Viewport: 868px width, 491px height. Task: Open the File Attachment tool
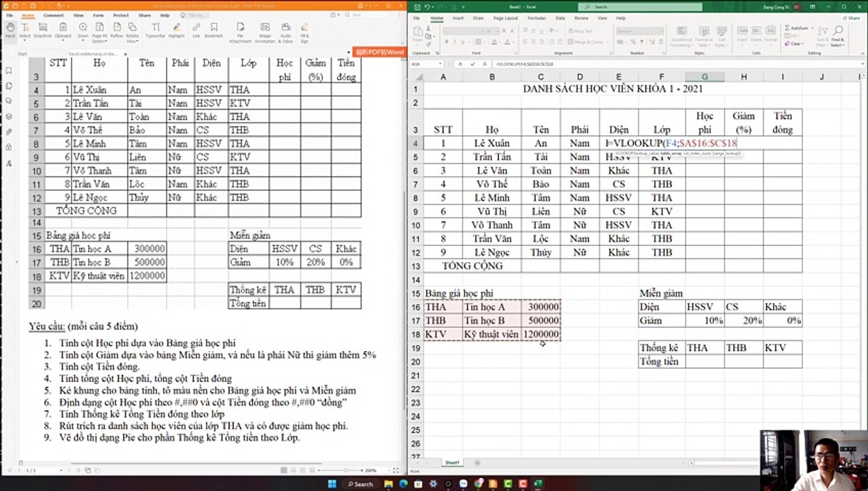click(x=240, y=31)
